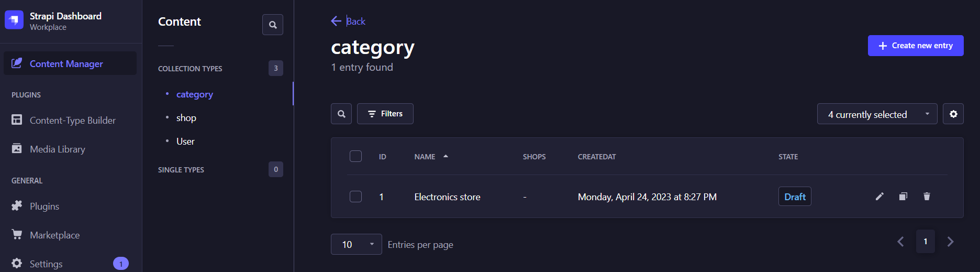This screenshot has height=272, width=980.
Task: Expand the entries per page dropdown
Action: [356, 244]
